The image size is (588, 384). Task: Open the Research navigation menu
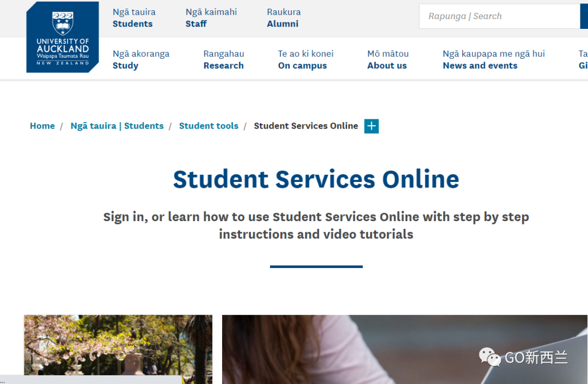(x=224, y=59)
